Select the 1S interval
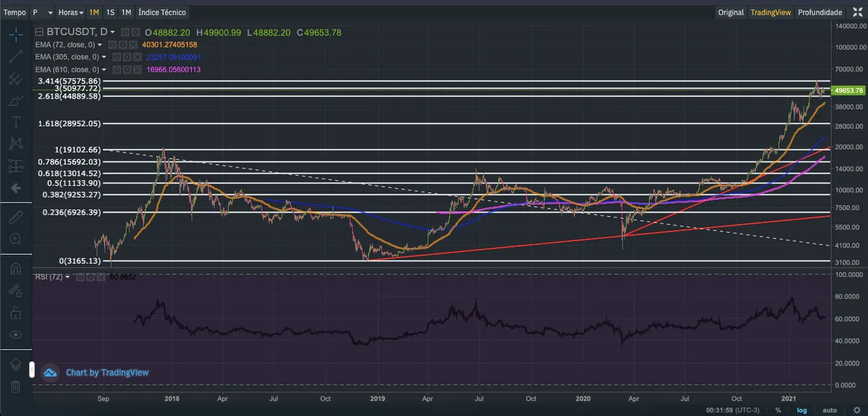 click(x=110, y=12)
